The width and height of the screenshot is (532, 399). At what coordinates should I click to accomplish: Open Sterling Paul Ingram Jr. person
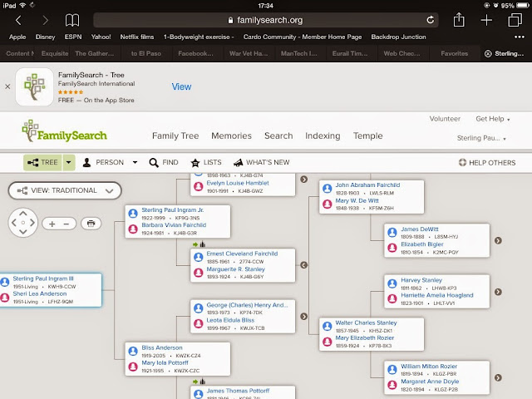pos(173,210)
